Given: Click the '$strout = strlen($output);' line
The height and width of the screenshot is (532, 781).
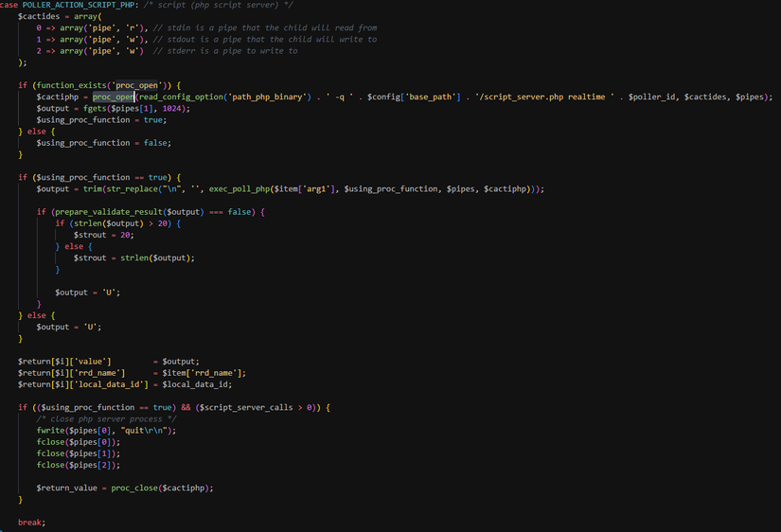Looking at the screenshot, I should click(134, 257).
